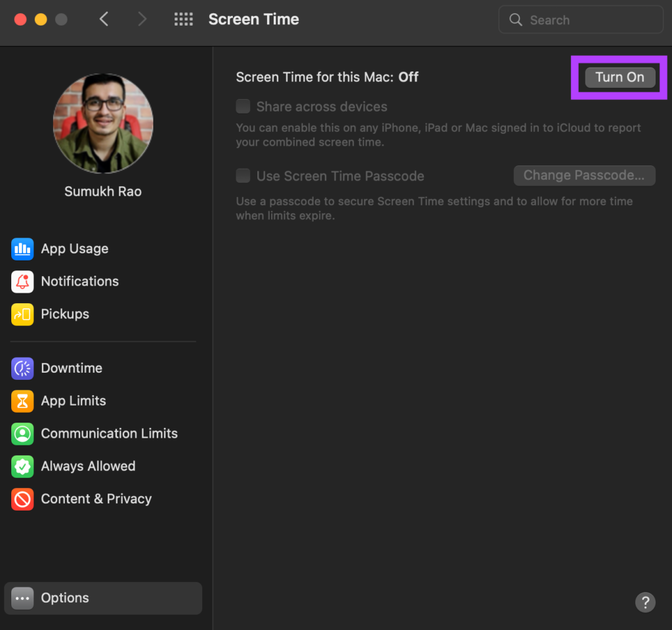Select the Pickups sidebar label
This screenshot has height=630, width=672.
coord(65,314)
